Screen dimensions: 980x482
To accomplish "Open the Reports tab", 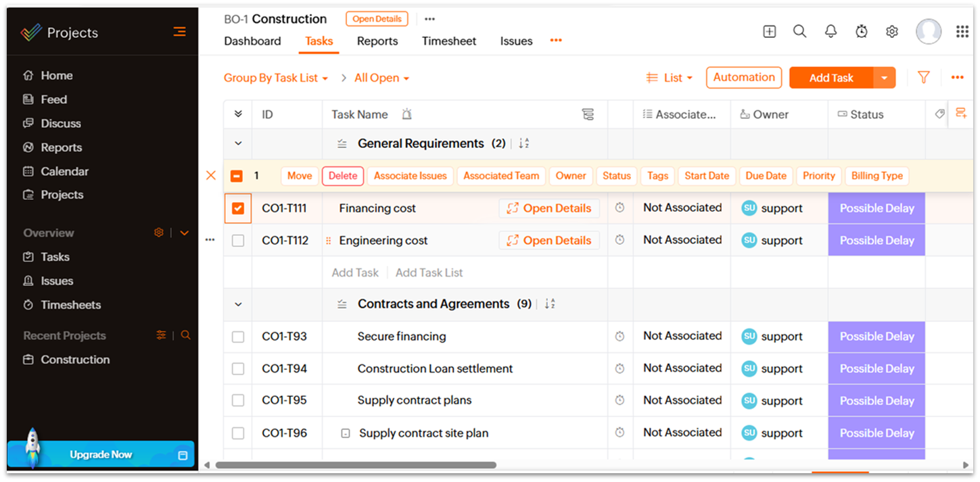I will [x=377, y=41].
